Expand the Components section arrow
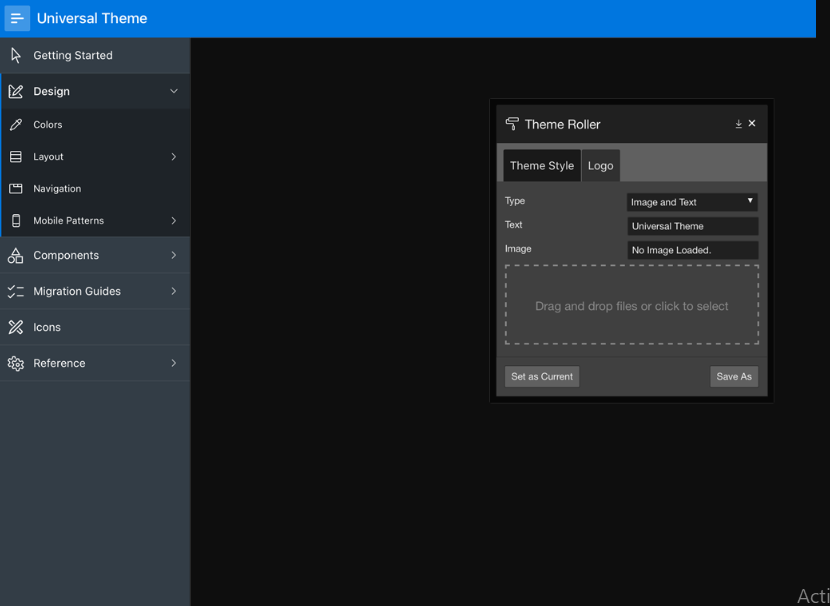 tap(174, 256)
